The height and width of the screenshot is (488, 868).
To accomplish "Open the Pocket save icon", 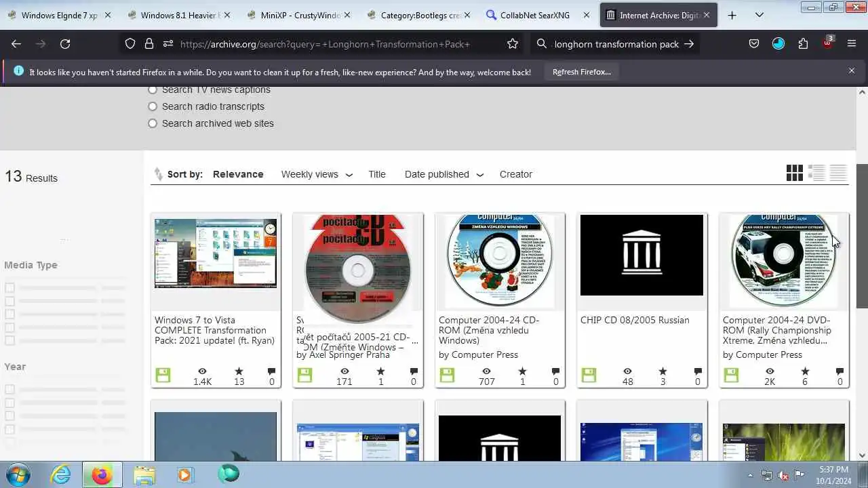I will coord(754,44).
